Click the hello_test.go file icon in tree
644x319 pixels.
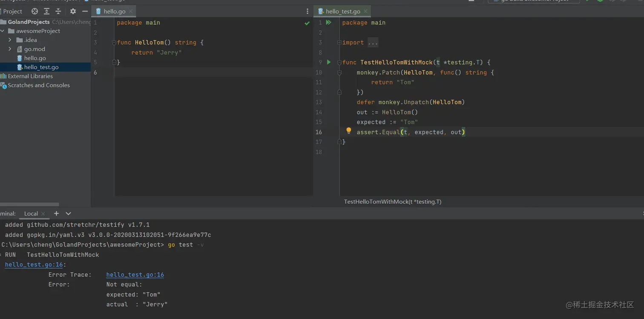tap(20, 67)
